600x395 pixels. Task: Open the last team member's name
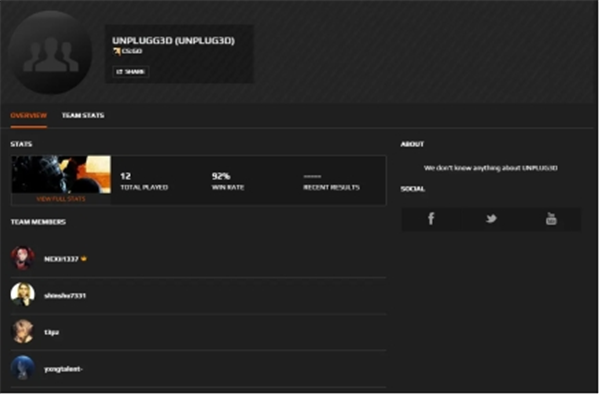[64, 369]
